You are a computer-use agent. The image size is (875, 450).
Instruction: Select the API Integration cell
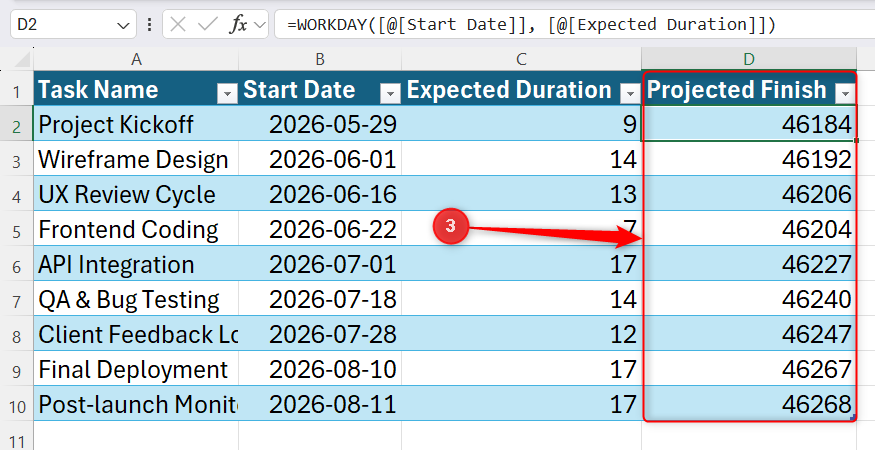pos(136,264)
